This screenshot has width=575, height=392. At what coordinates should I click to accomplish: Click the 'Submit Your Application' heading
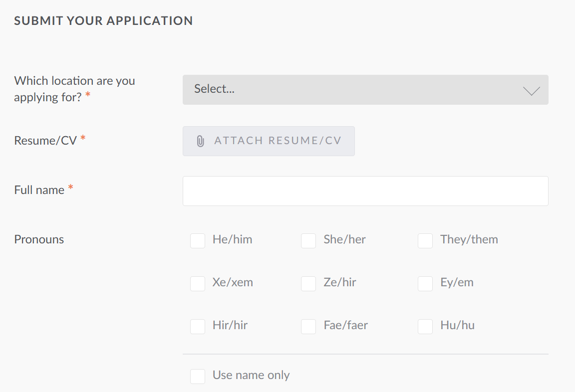point(103,21)
